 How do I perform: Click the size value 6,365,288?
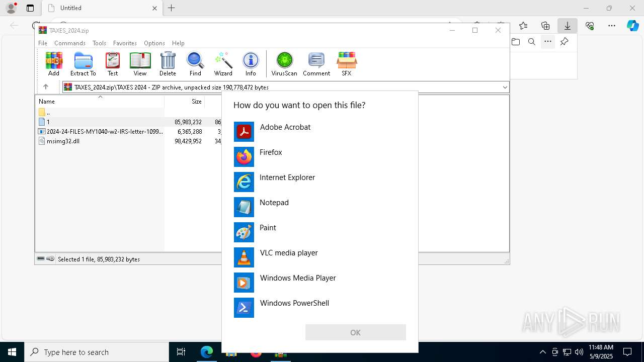(x=190, y=132)
